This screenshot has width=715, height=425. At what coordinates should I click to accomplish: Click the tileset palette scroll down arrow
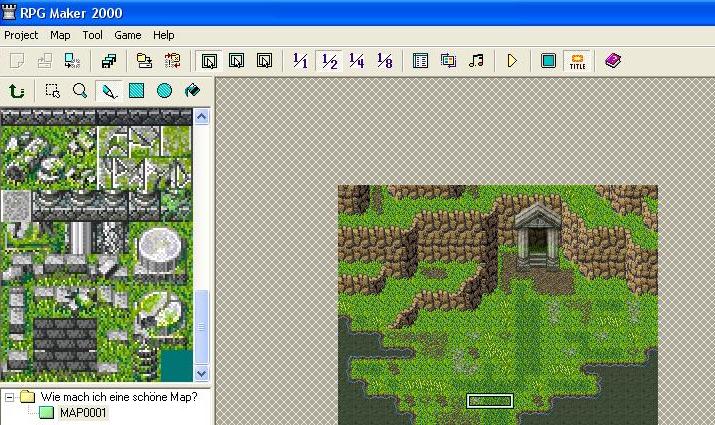pos(202,373)
